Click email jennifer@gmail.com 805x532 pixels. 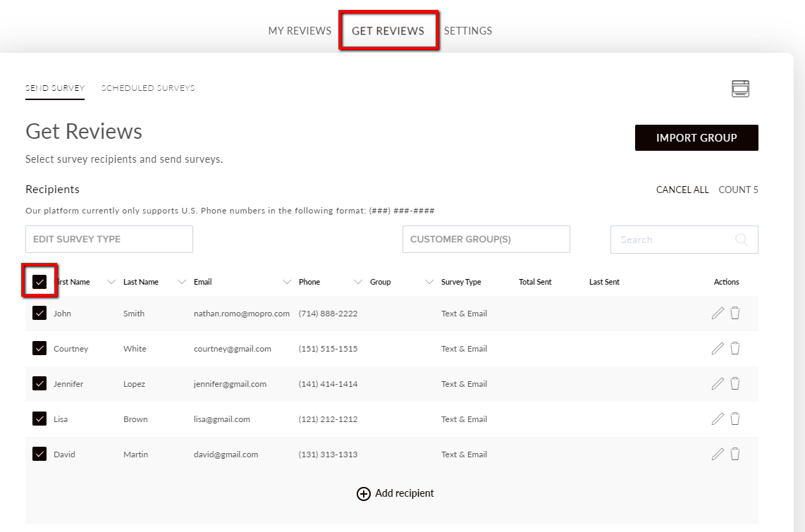[230, 384]
